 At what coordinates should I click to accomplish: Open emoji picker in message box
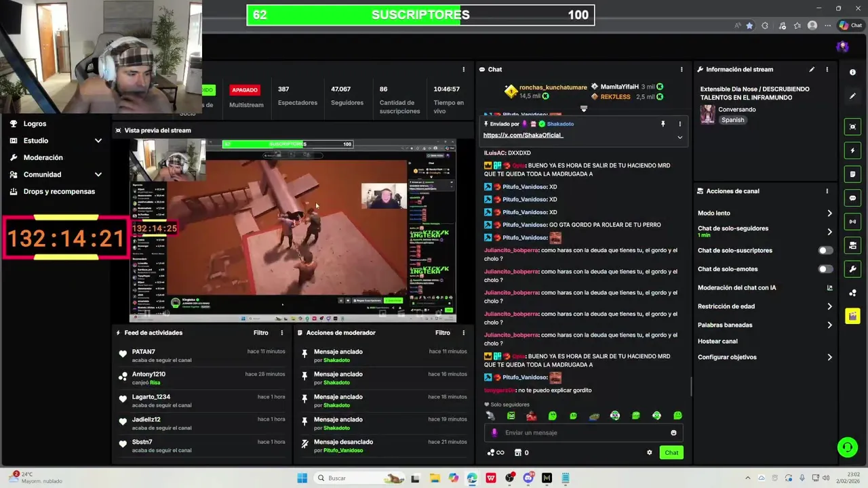click(673, 432)
